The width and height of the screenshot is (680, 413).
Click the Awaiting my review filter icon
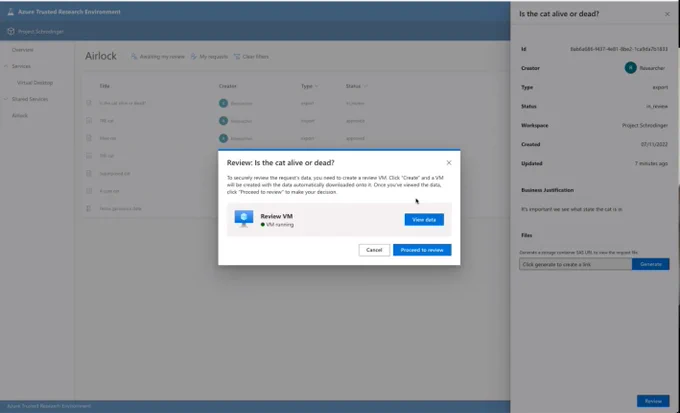tap(134, 56)
